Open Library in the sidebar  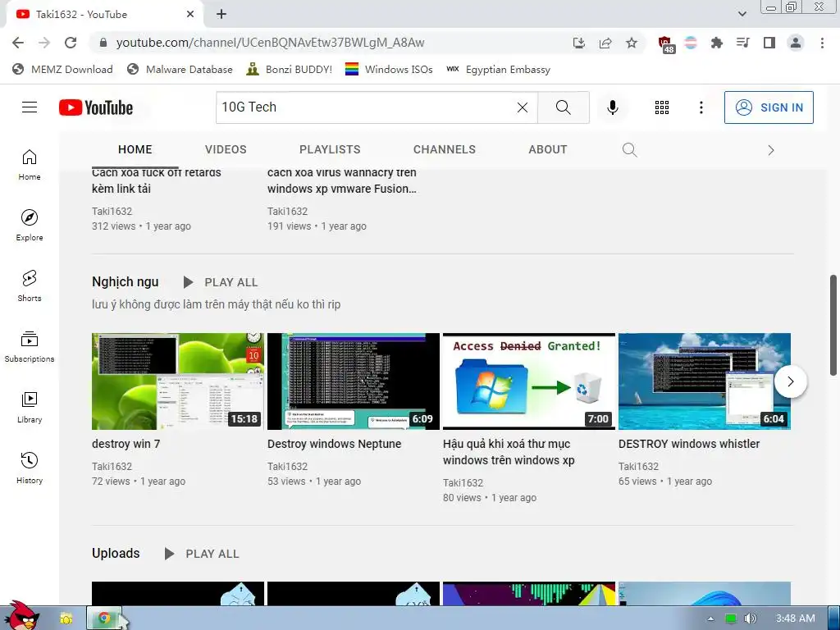tap(30, 407)
